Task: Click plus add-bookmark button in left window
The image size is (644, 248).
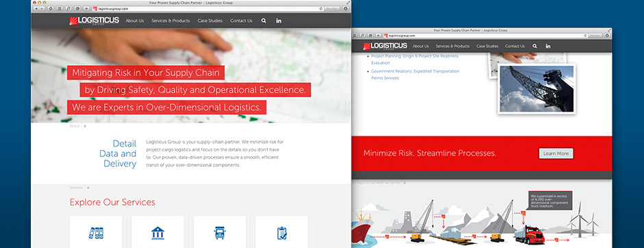Action: click(x=86, y=9)
